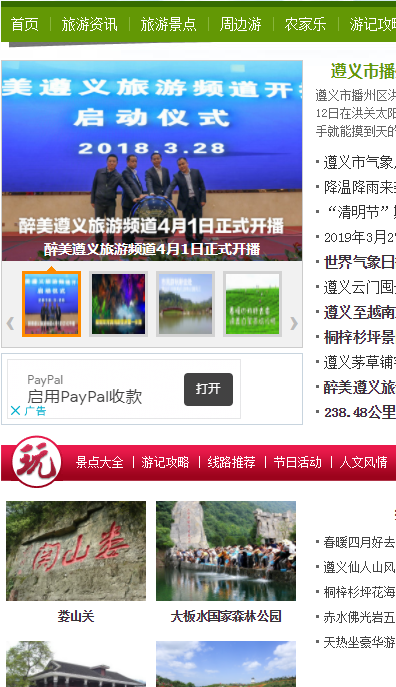The height and width of the screenshot is (687, 396).
Task: Select the 周边游 menu item
Action: pos(240,24)
